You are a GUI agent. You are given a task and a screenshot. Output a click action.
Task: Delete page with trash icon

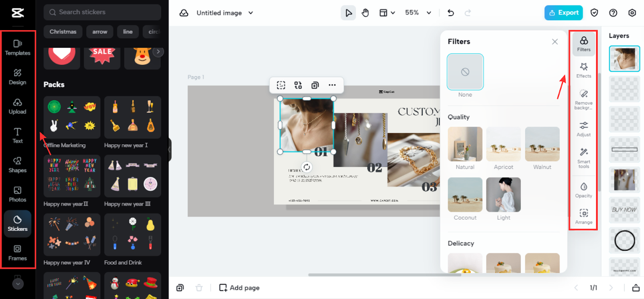(x=199, y=288)
